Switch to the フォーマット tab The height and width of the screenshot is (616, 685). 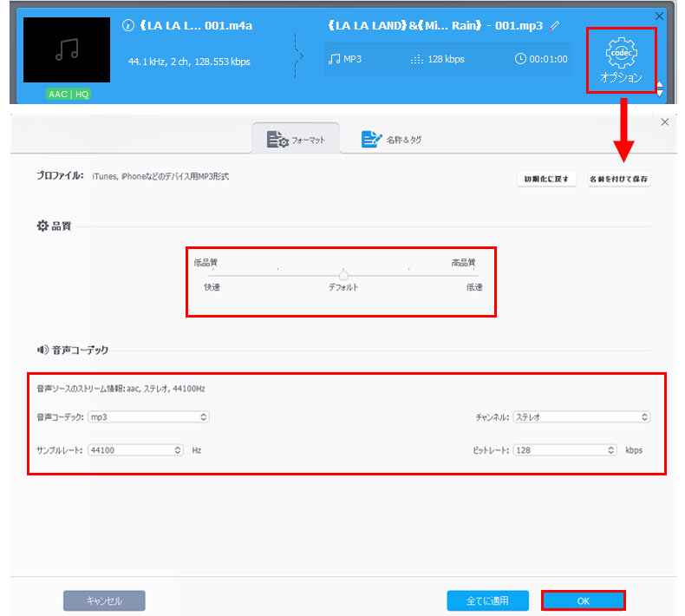point(296,140)
